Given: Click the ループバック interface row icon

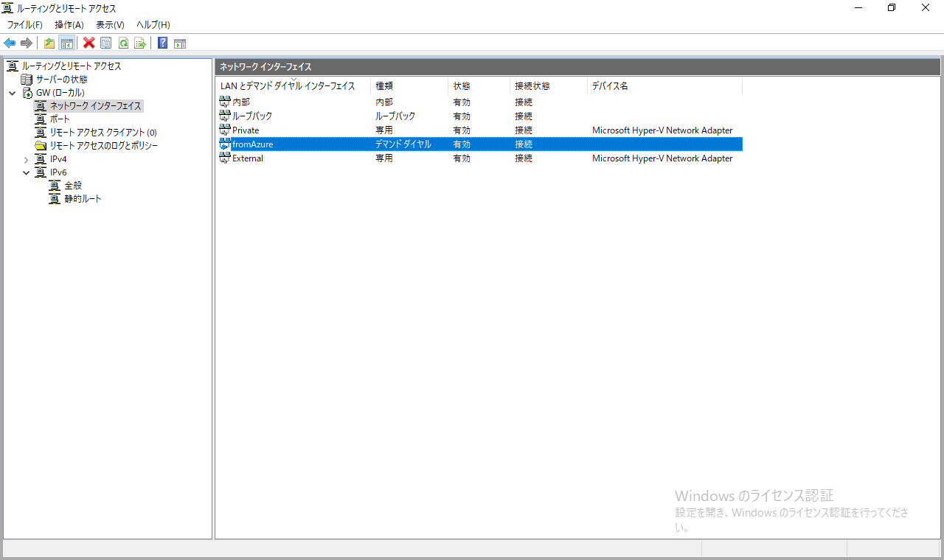Looking at the screenshot, I should click(225, 116).
